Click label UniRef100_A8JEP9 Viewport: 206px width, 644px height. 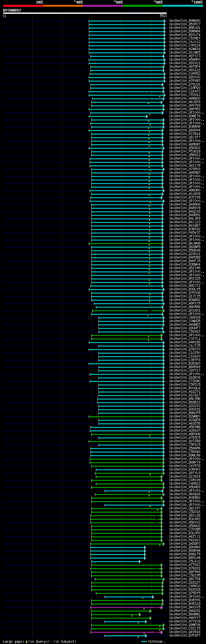coord(185,102)
